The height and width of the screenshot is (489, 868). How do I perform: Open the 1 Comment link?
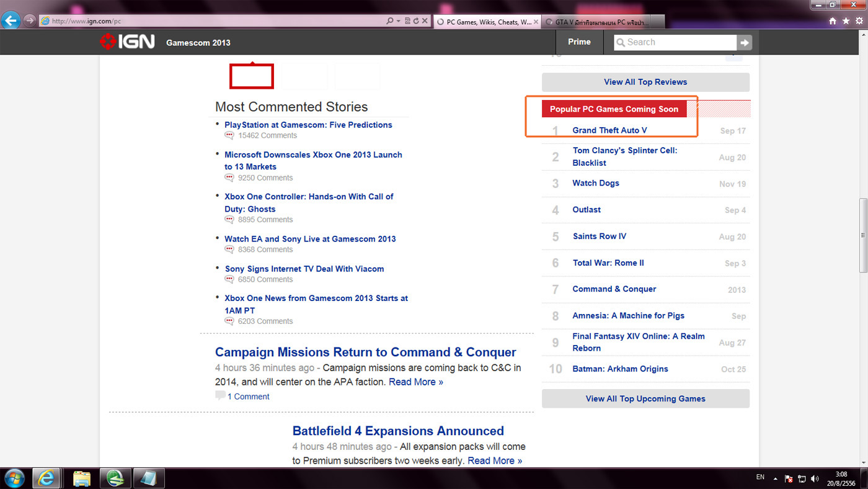point(248,397)
